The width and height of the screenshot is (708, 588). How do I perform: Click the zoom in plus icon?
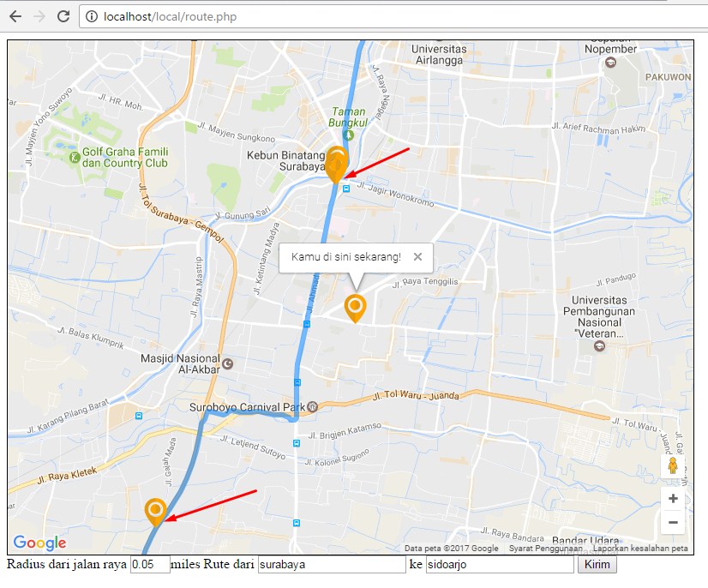pyautogui.click(x=674, y=498)
